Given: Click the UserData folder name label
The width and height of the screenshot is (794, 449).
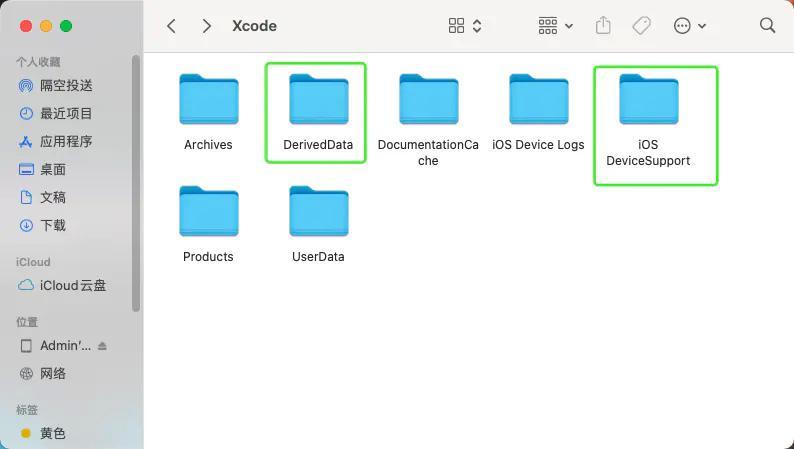Looking at the screenshot, I should [x=318, y=257].
